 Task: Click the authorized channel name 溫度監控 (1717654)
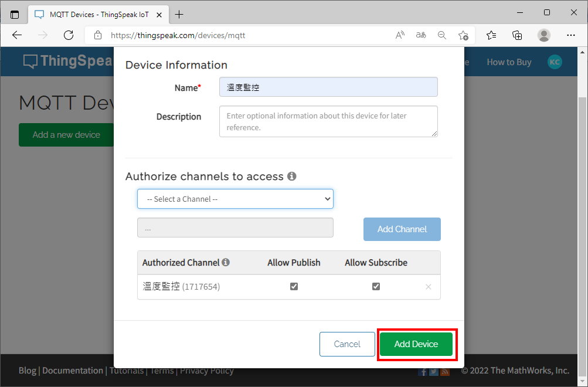181,287
